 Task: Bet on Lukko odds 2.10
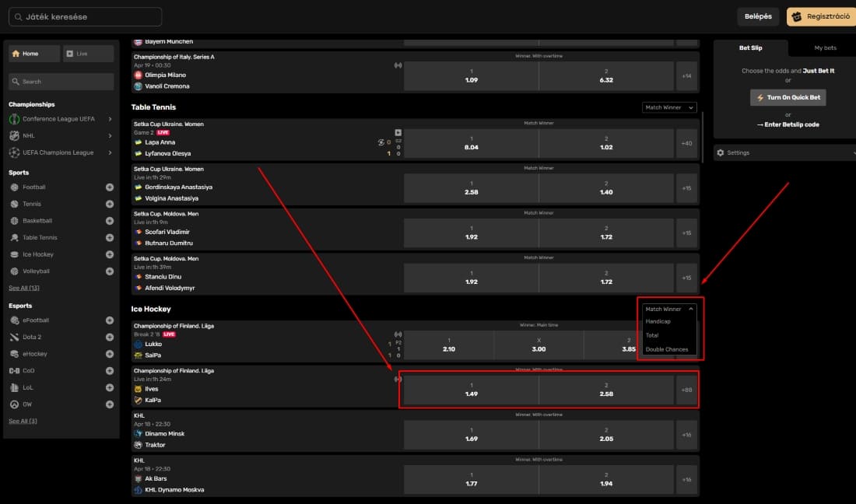(x=449, y=345)
